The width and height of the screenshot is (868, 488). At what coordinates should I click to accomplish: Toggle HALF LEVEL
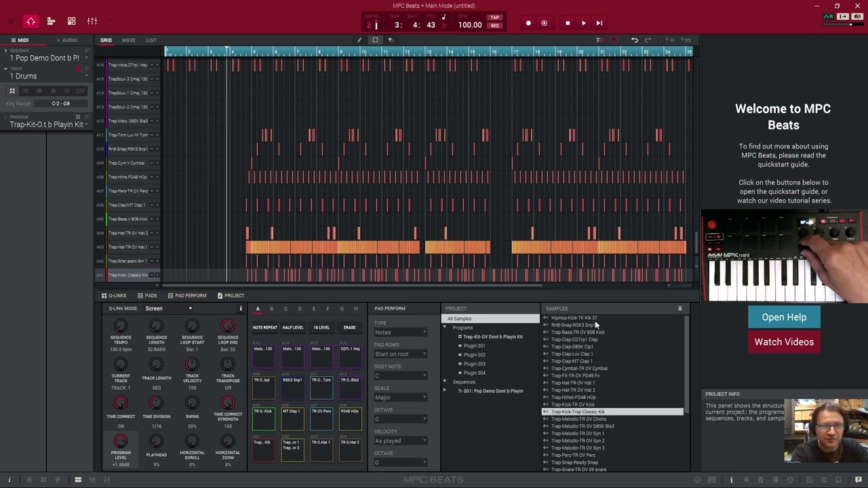pos(293,328)
